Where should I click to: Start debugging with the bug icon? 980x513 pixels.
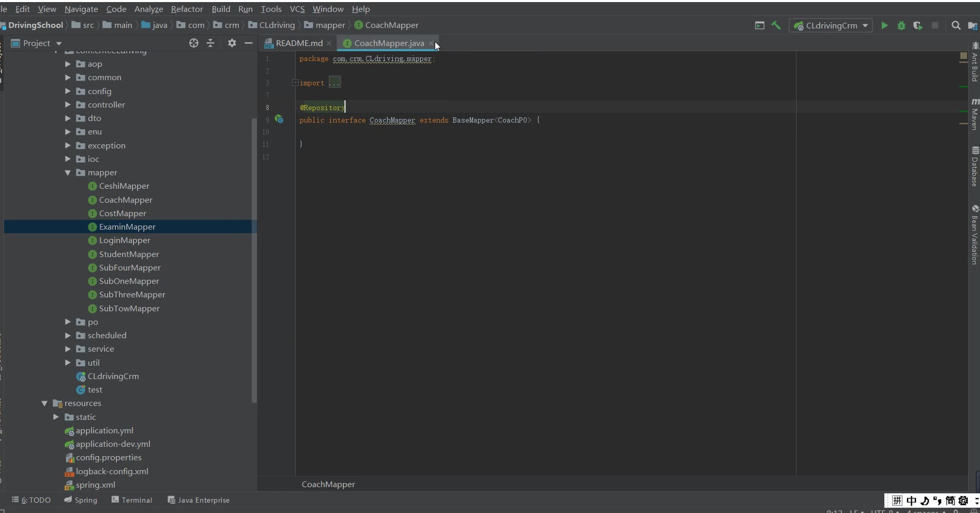pos(901,25)
